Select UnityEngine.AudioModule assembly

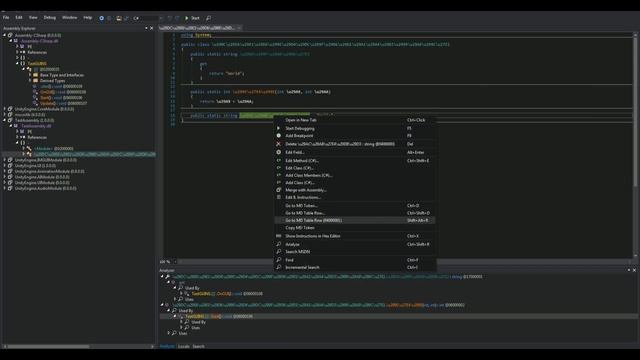click(x=45, y=189)
